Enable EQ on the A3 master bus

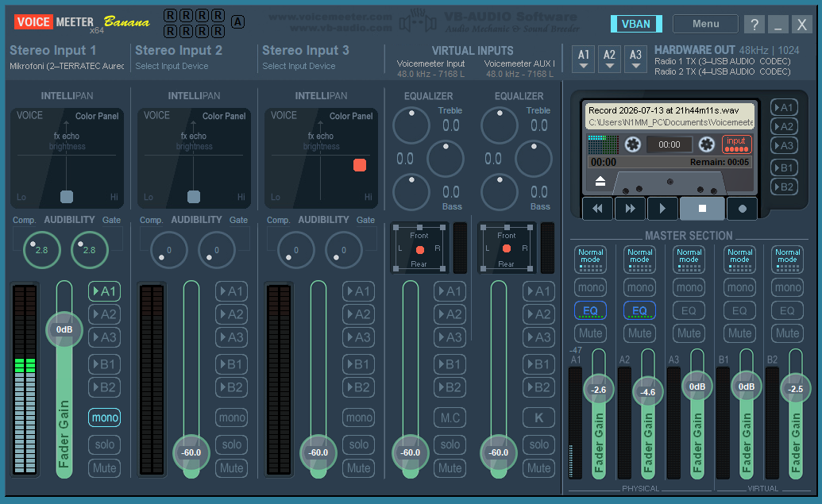689,310
